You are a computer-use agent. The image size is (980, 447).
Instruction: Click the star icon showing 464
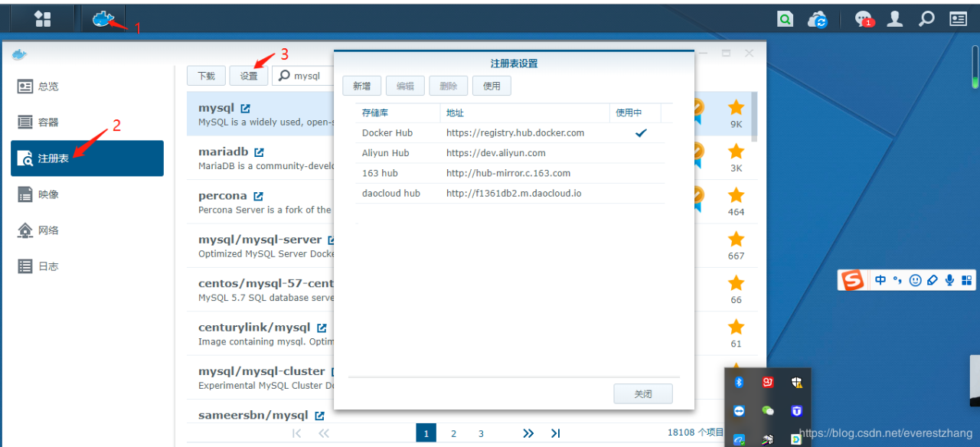736,195
